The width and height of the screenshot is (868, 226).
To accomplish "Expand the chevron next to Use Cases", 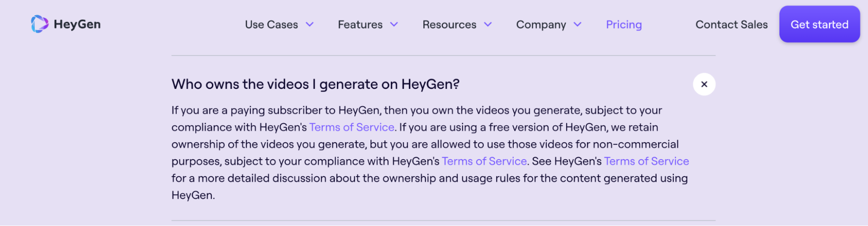I will tap(310, 25).
